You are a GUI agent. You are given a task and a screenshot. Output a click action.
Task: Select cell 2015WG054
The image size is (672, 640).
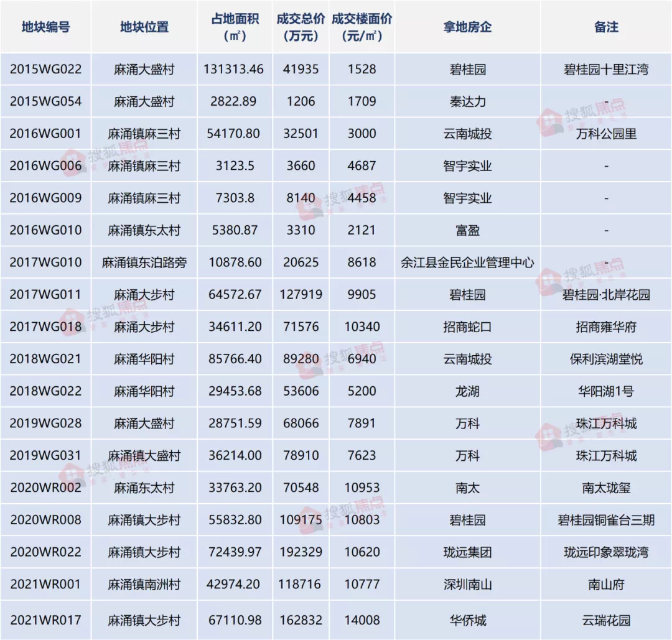point(46,101)
